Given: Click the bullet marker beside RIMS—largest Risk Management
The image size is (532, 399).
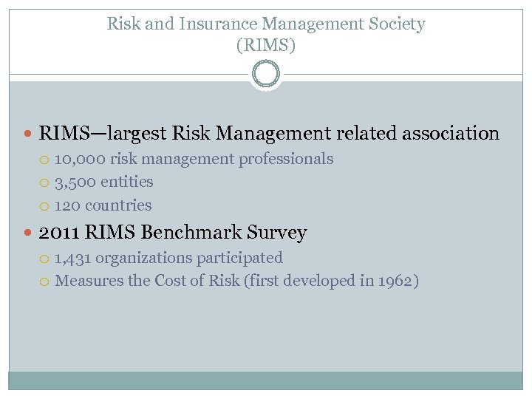Looking at the screenshot, I should (x=29, y=134).
